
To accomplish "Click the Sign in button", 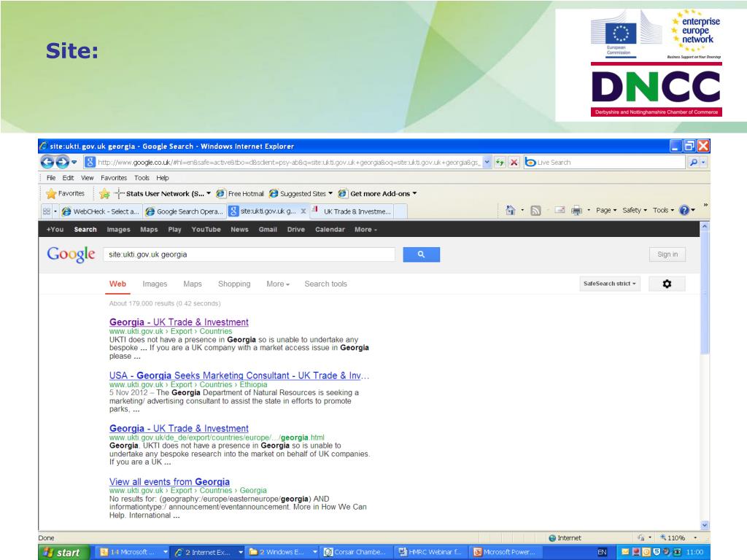I will [667, 254].
